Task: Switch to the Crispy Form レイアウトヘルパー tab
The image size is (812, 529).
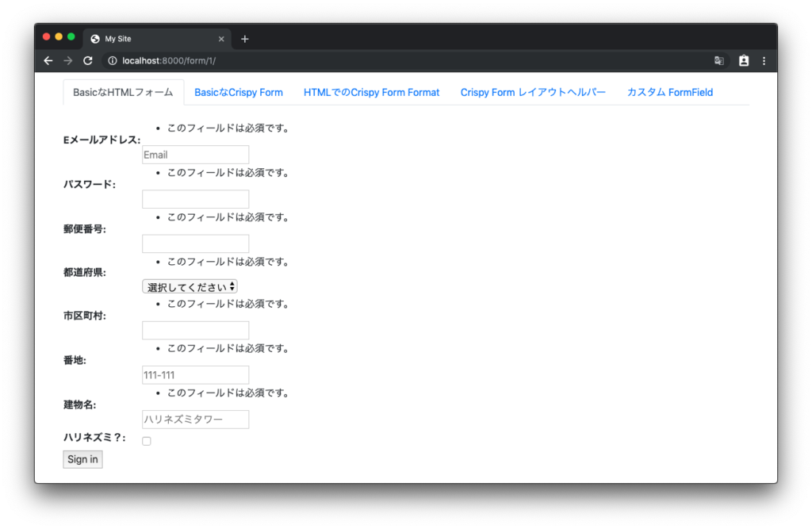Action: tap(533, 92)
